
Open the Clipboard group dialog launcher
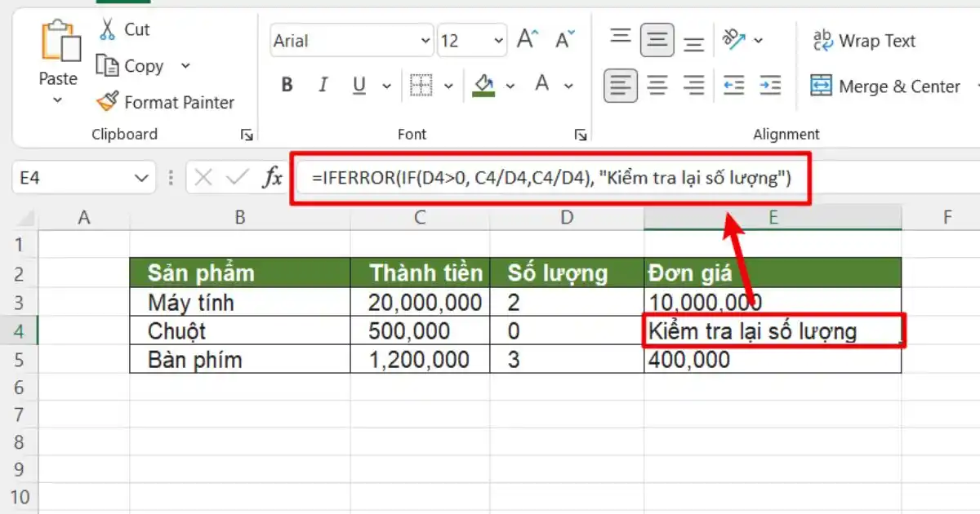pyautogui.click(x=247, y=135)
